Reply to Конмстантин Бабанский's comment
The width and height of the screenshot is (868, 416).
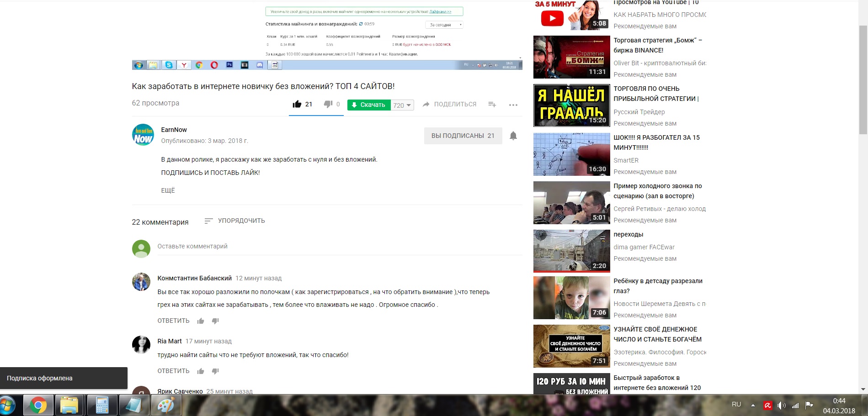(173, 321)
